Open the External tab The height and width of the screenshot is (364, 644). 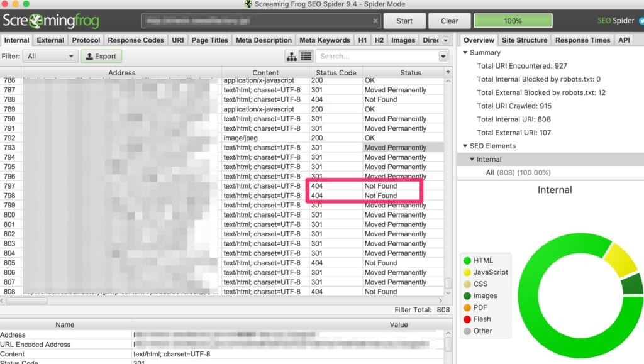50,40
